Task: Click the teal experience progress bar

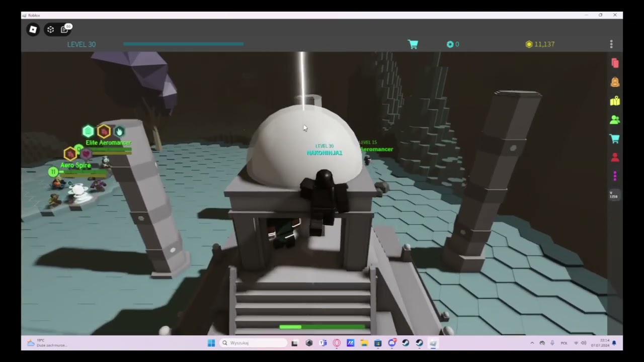Action: tap(183, 44)
